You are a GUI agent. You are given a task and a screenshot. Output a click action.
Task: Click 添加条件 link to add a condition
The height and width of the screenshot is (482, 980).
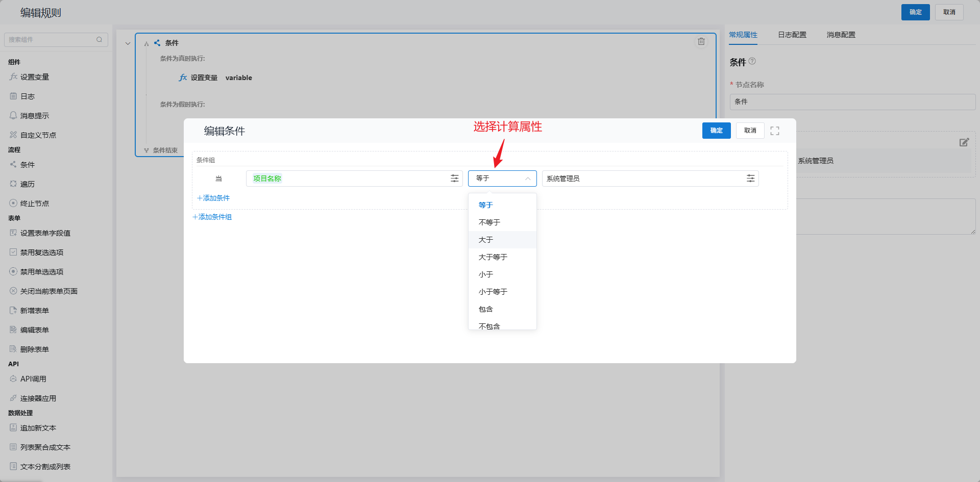coord(213,198)
